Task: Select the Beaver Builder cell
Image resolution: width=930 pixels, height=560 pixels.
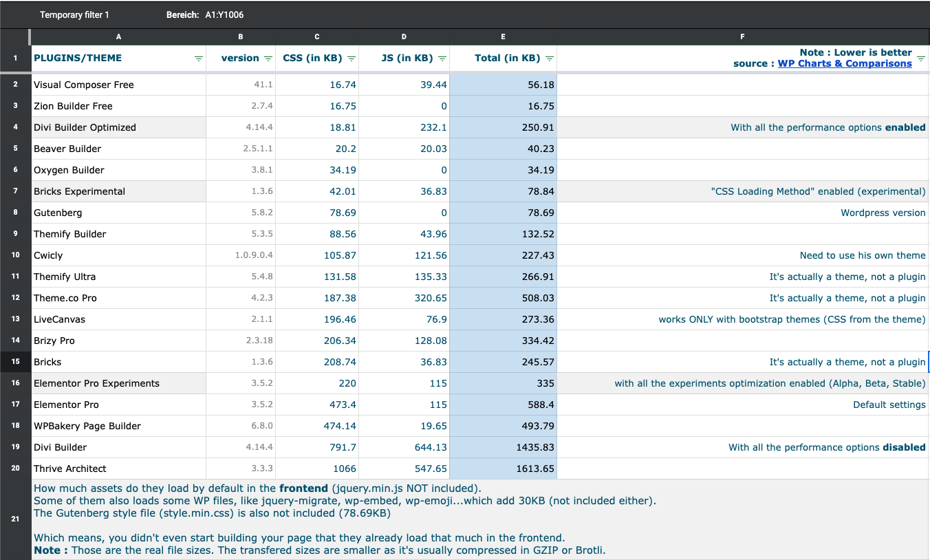Action: [x=118, y=149]
